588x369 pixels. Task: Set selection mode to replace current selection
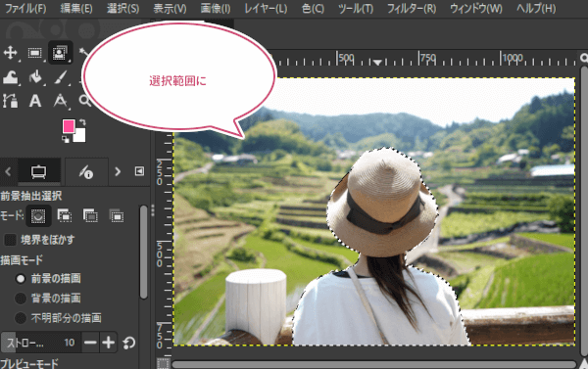coord(38,216)
